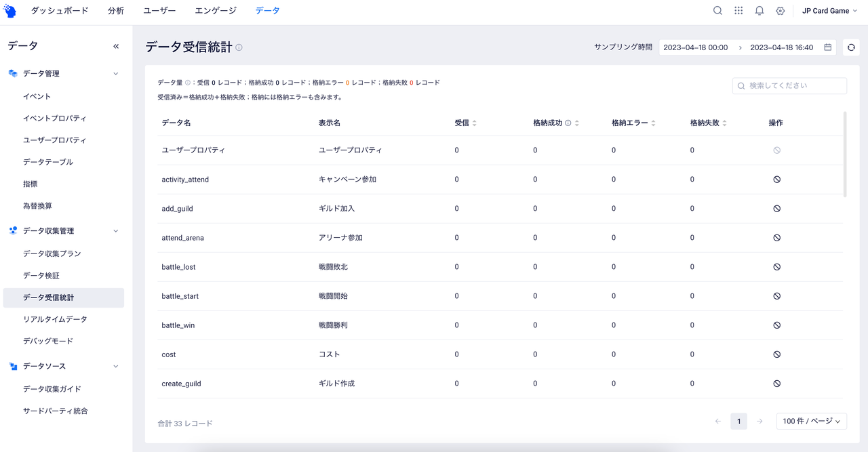This screenshot has height=452, width=868.
Task: Sort by 格納失敗 column
Action: (724, 123)
